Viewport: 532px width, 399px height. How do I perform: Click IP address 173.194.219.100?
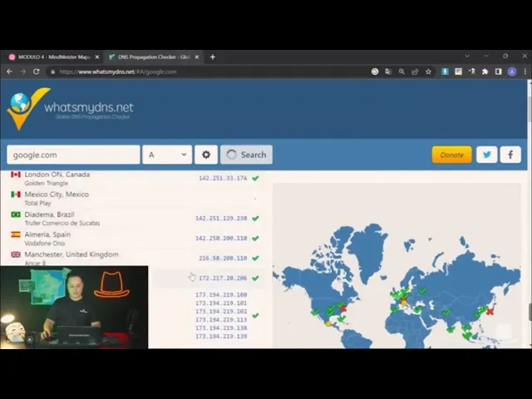pyautogui.click(x=221, y=295)
